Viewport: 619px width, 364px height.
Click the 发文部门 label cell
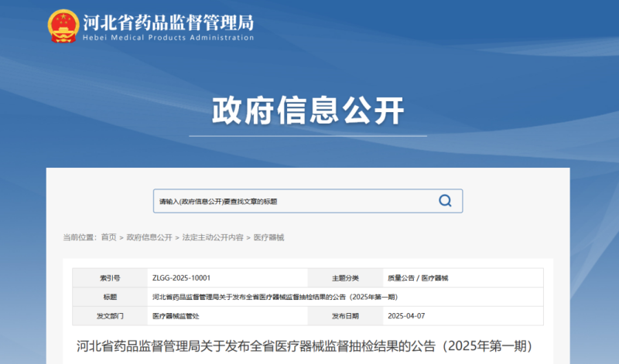click(x=109, y=316)
